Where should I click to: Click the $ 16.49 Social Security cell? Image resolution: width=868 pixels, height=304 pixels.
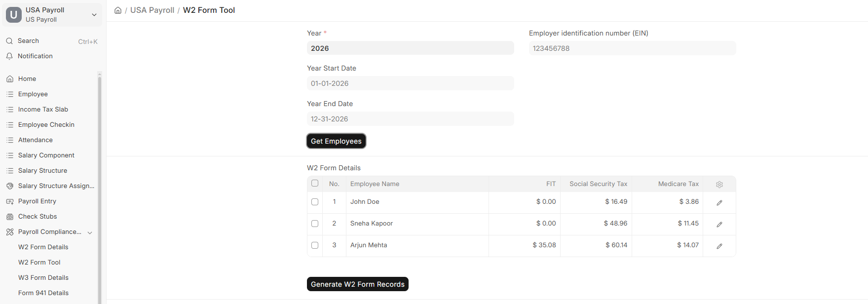[596, 202]
